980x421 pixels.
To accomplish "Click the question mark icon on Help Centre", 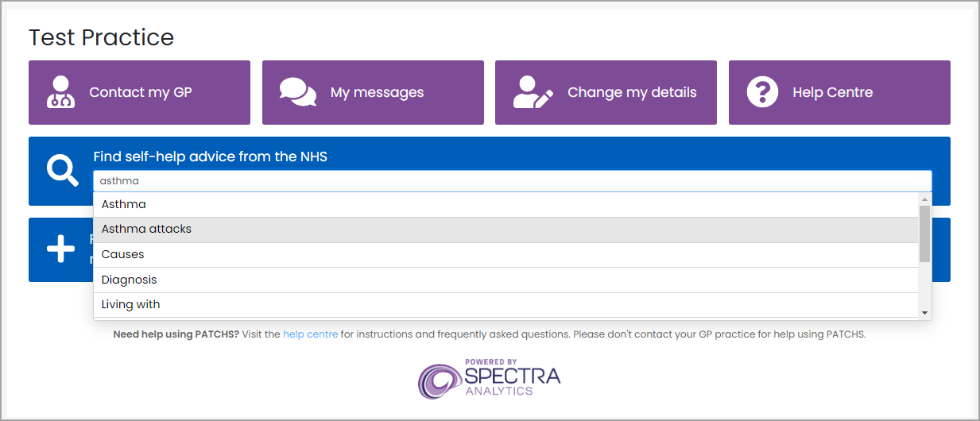I will tap(762, 92).
